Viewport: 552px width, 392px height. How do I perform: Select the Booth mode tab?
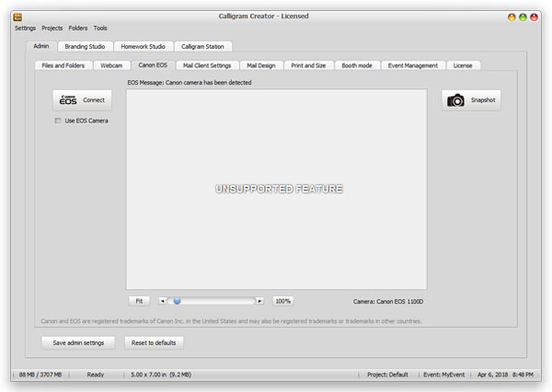tap(356, 65)
